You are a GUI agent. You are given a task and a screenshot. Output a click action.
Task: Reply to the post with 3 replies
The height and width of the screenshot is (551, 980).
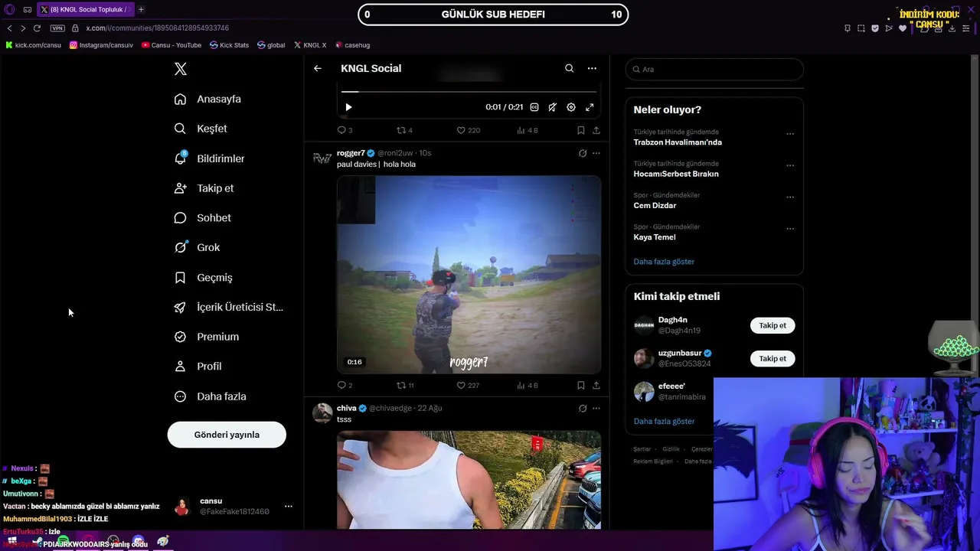[345, 130]
